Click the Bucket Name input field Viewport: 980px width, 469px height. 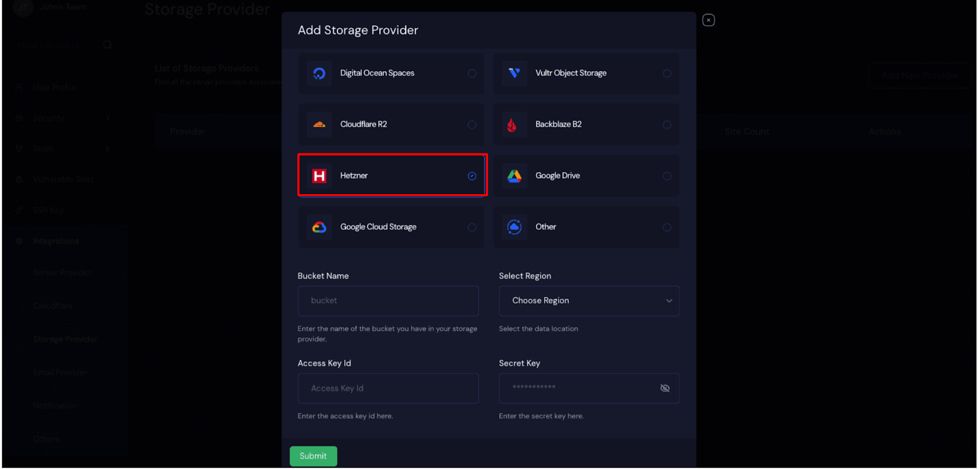click(388, 301)
